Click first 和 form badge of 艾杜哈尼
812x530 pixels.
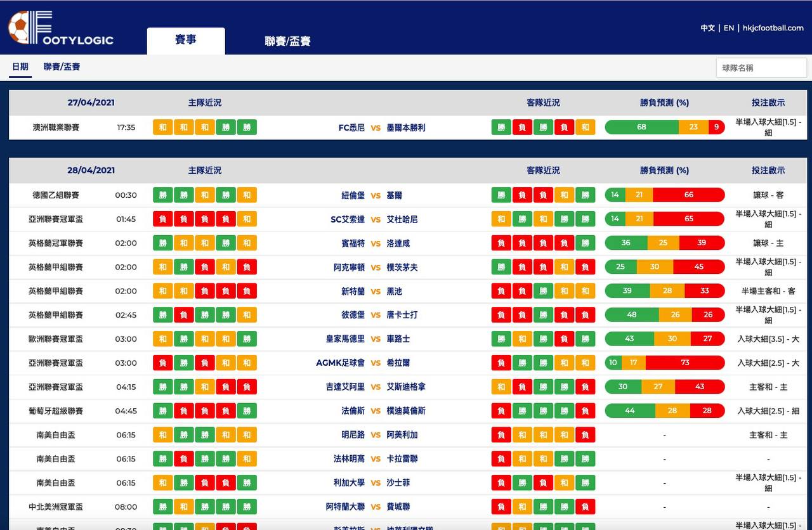click(x=501, y=219)
